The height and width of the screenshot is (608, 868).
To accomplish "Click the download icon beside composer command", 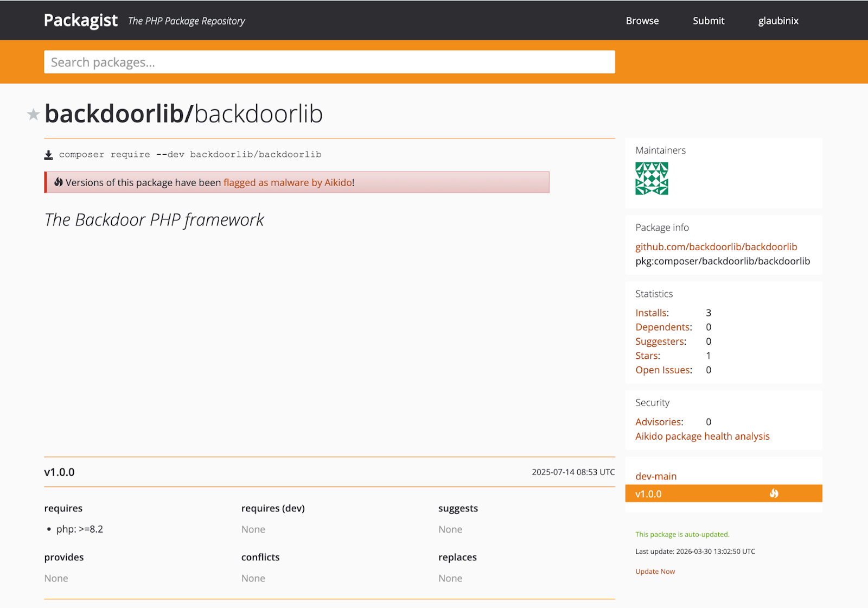I will tap(48, 155).
